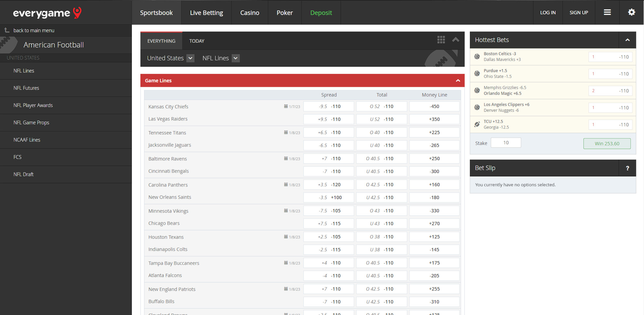Screen dimensions: 644x315
Task: Select Tennessee Titans over 40 total
Action: [382, 132]
